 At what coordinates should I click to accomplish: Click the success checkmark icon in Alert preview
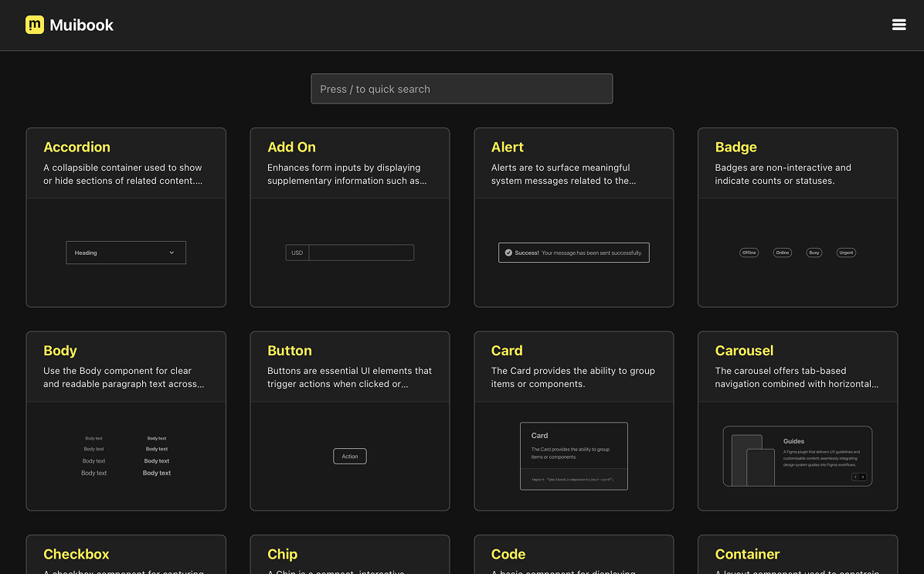[508, 253]
